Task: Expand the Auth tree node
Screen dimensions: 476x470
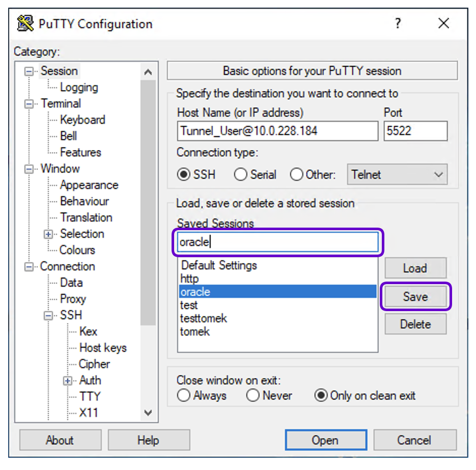Action: [68, 380]
